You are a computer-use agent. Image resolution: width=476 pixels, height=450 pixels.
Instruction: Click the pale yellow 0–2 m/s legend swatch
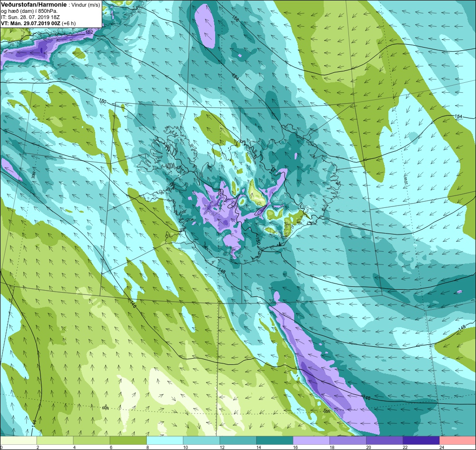19,440
